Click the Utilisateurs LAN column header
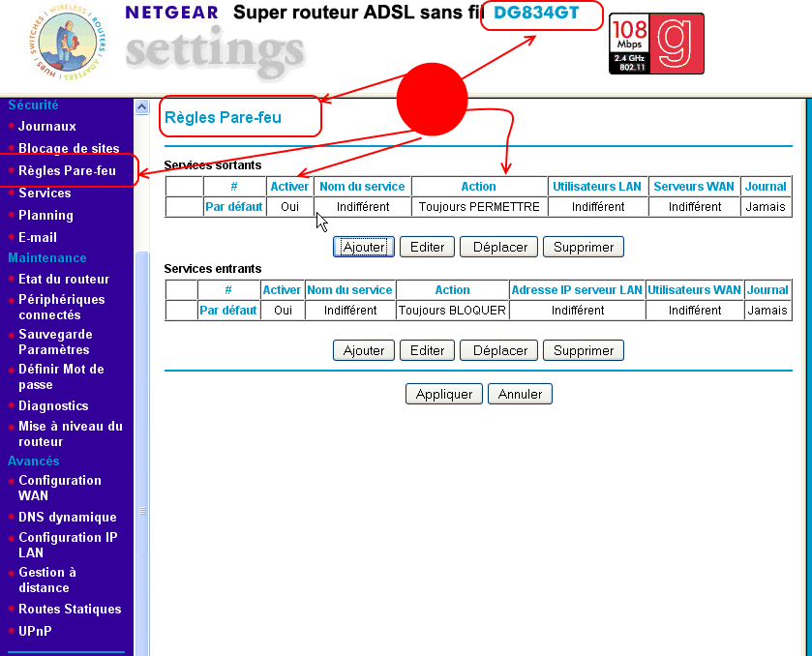 (596, 187)
